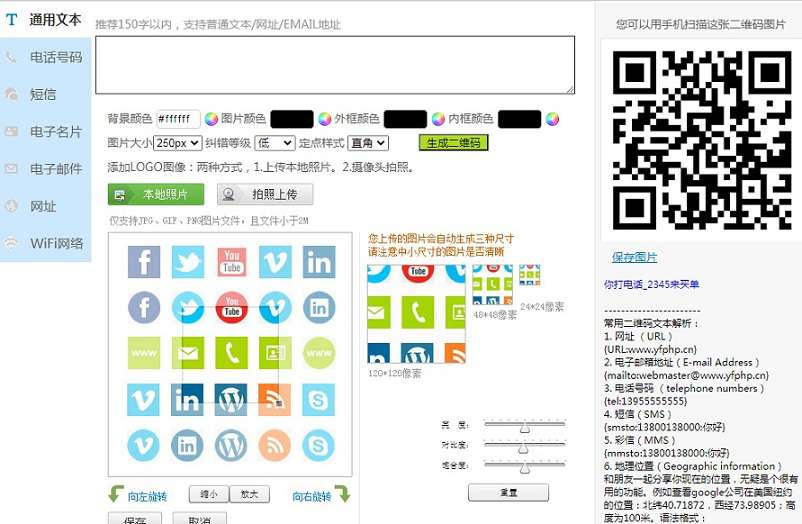The width and height of the screenshot is (802, 524).
Task: Click the 拍照上传 webcam button
Action: click(265, 194)
